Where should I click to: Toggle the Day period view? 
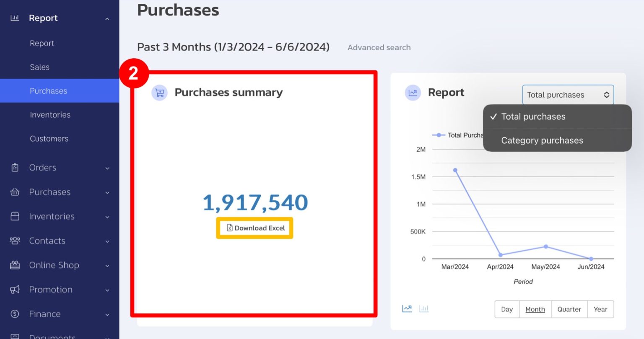pos(506,309)
